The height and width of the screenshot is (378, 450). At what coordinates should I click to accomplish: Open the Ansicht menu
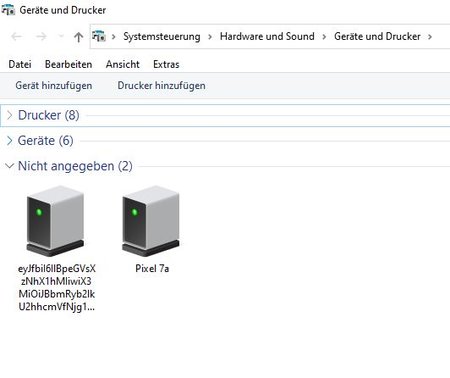tap(123, 64)
